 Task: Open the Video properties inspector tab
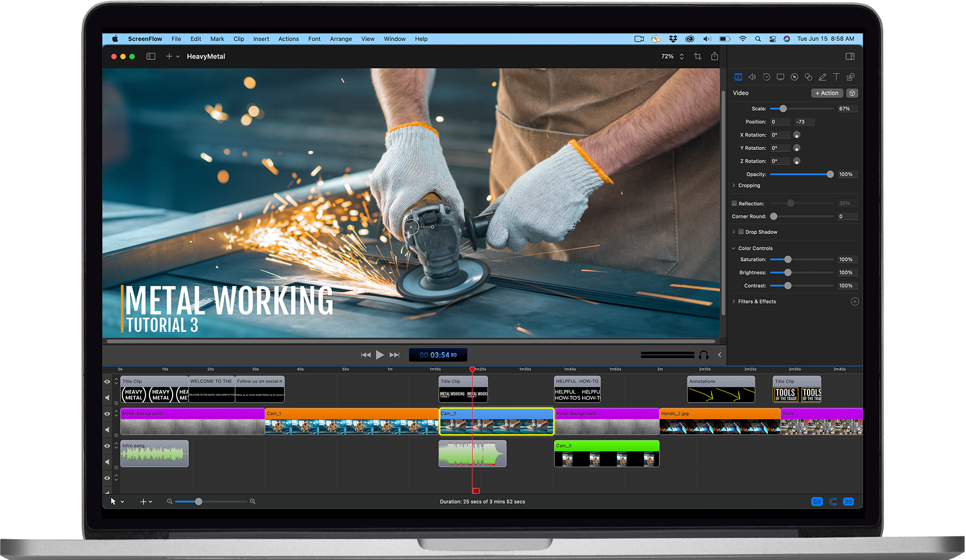coord(738,77)
